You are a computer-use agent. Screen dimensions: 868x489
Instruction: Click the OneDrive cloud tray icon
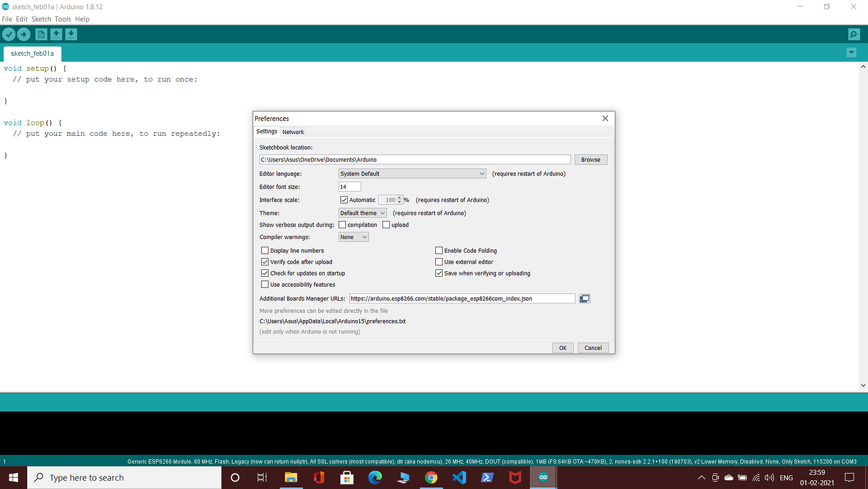(728, 478)
